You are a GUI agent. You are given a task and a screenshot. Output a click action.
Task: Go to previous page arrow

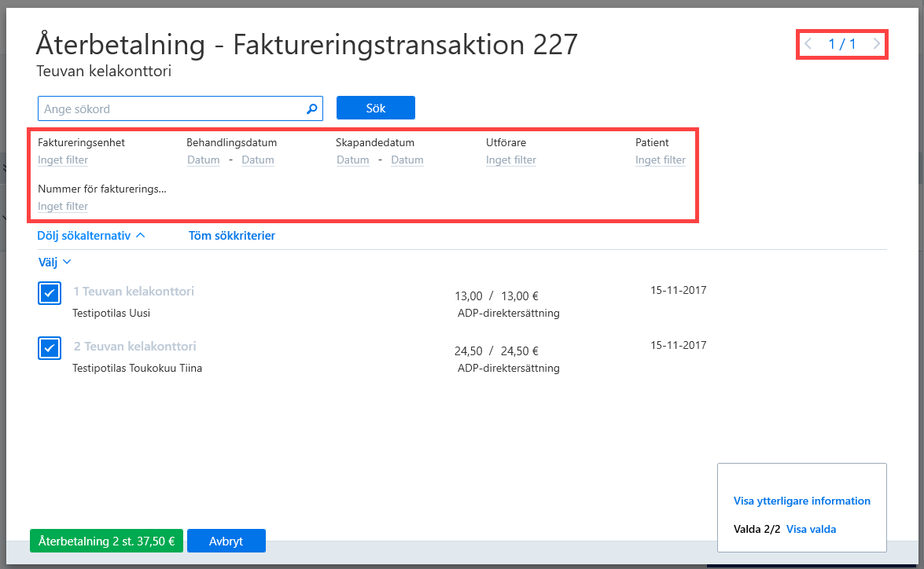coord(808,43)
